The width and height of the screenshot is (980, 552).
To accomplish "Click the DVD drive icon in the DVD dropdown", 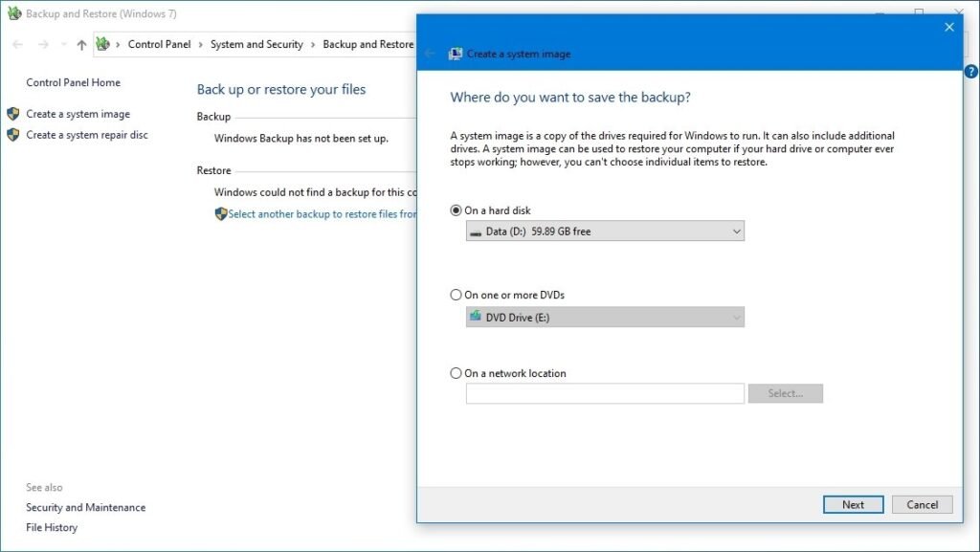I will 476,316.
